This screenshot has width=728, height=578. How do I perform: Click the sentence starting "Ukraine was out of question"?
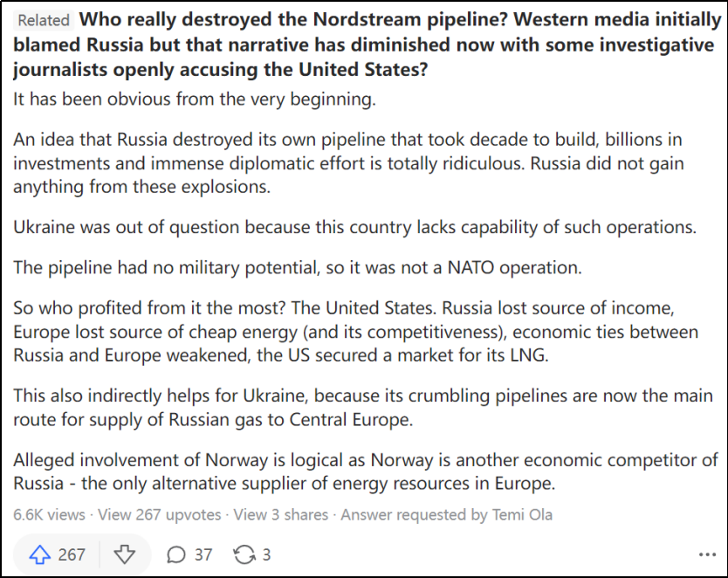tap(355, 227)
